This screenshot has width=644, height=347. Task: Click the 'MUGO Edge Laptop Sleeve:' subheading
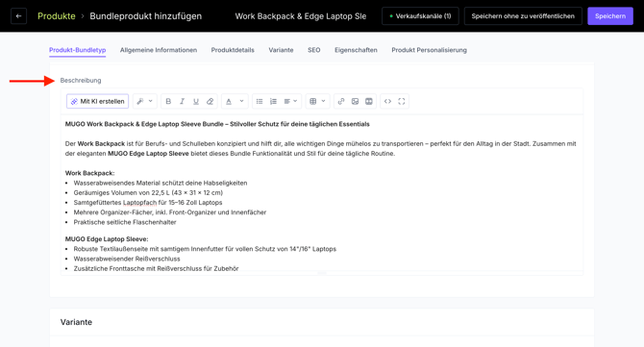point(107,239)
